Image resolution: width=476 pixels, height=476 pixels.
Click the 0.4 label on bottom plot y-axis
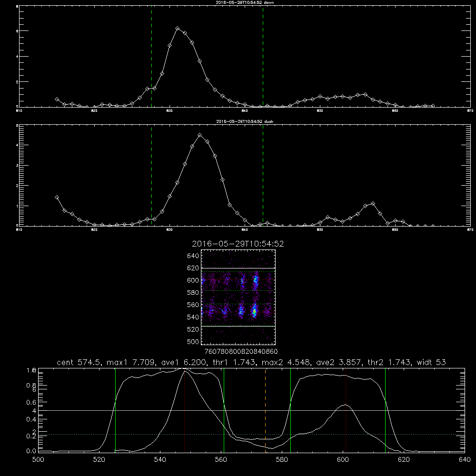[x=31, y=419]
